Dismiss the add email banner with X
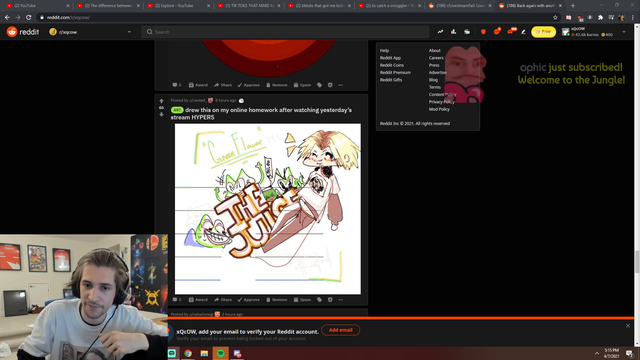The width and height of the screenshot is (640, 360). click(628, 326)
